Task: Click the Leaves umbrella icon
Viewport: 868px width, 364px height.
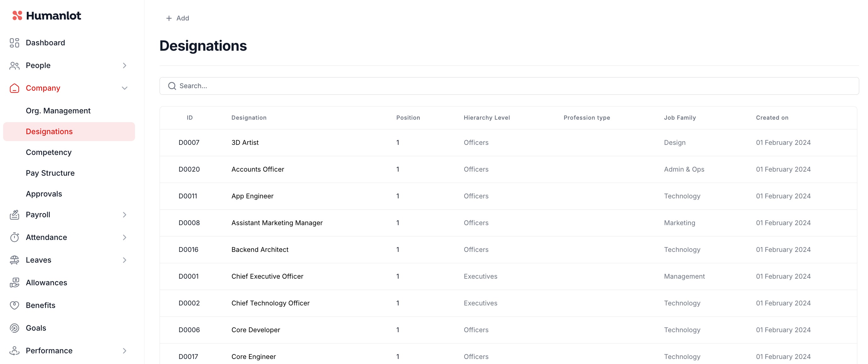Action: pyautogui.click(x=14, y=260)
